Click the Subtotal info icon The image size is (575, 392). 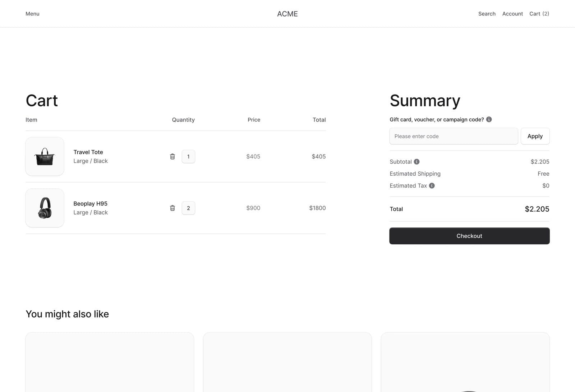(x=417, y=162)
